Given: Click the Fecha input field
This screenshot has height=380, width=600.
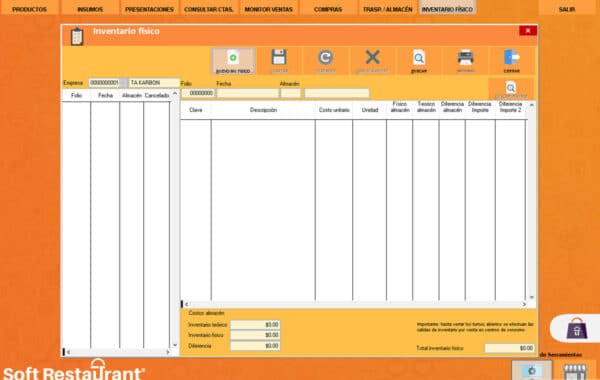Looking at the screenshot, I should (248, 93).
